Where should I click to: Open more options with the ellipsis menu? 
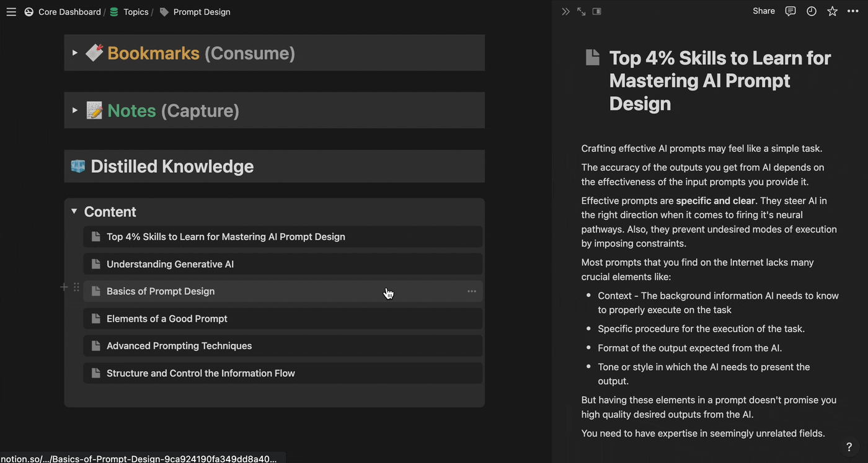852,11
